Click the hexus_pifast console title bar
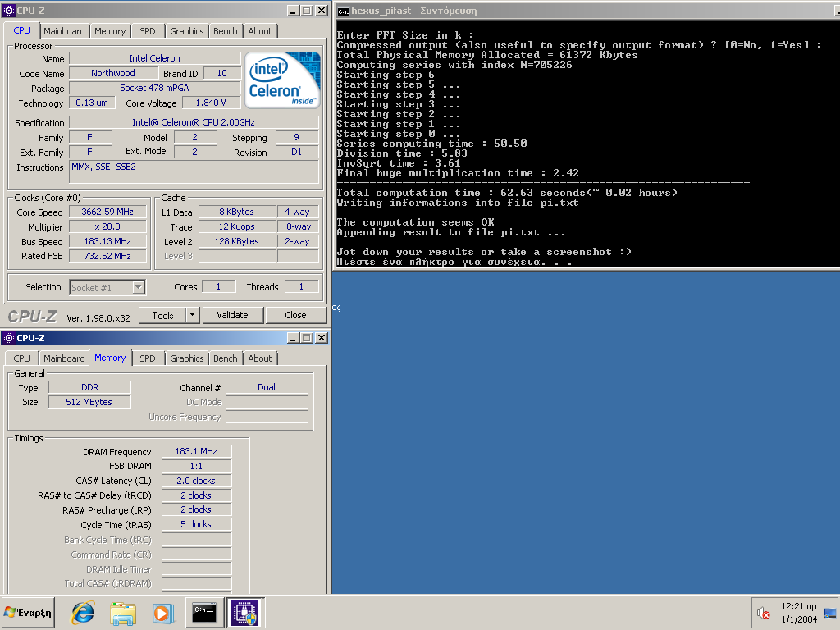 (x=587, y=11)
